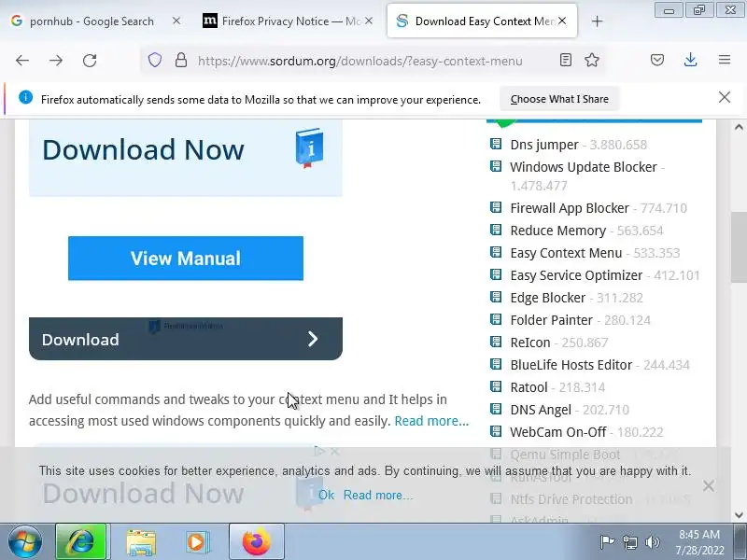Click the address bar URL field
The image size is (747, 560).
coord(360,61)
